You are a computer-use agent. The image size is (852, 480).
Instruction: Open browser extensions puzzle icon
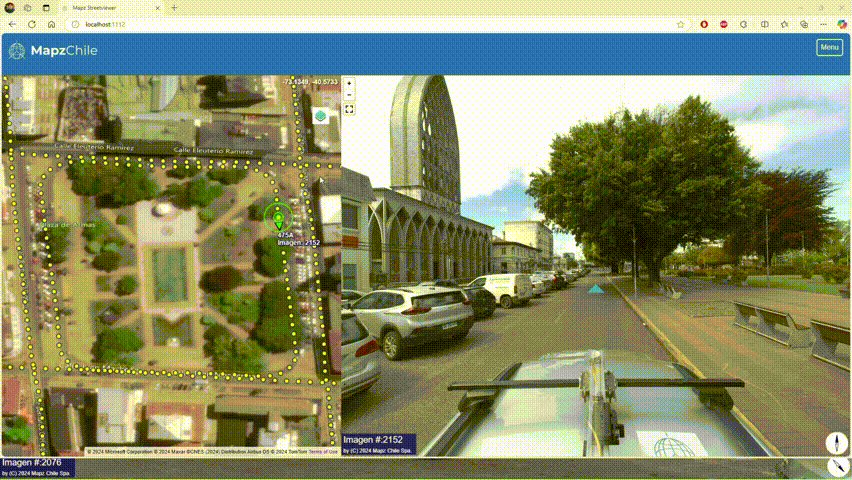743,24
